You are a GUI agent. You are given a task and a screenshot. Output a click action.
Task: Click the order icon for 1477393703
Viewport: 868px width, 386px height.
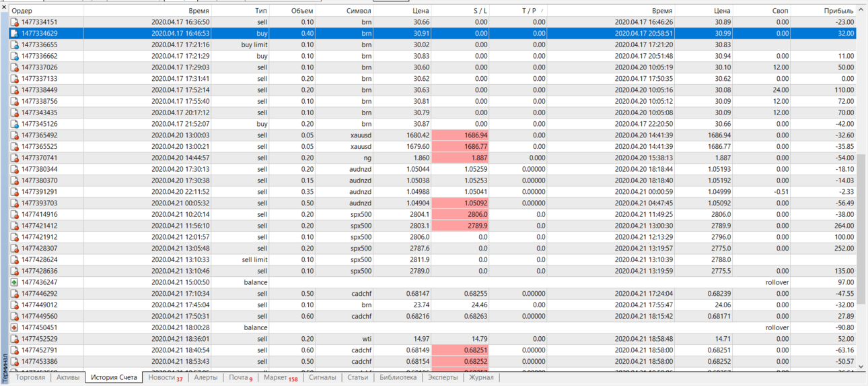click(x=14, y=203)
